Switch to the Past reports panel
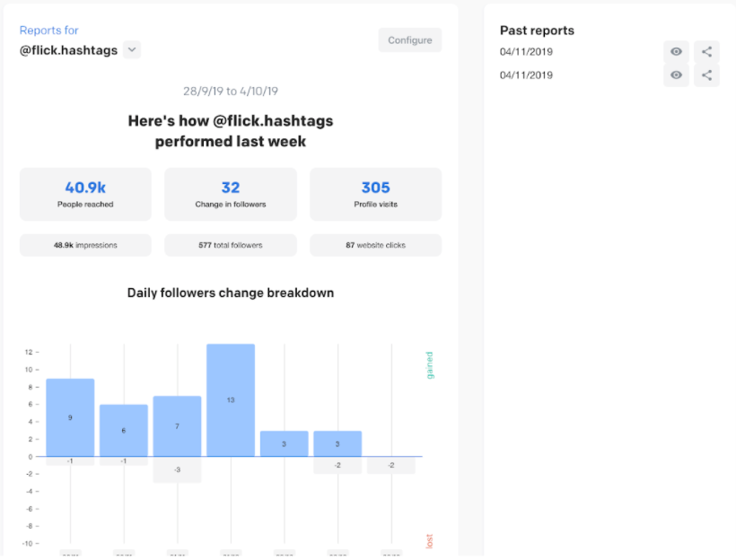Image resolution: width=736 pixels, height=560 pixels. pyautogui.click(x=537, y=30)
